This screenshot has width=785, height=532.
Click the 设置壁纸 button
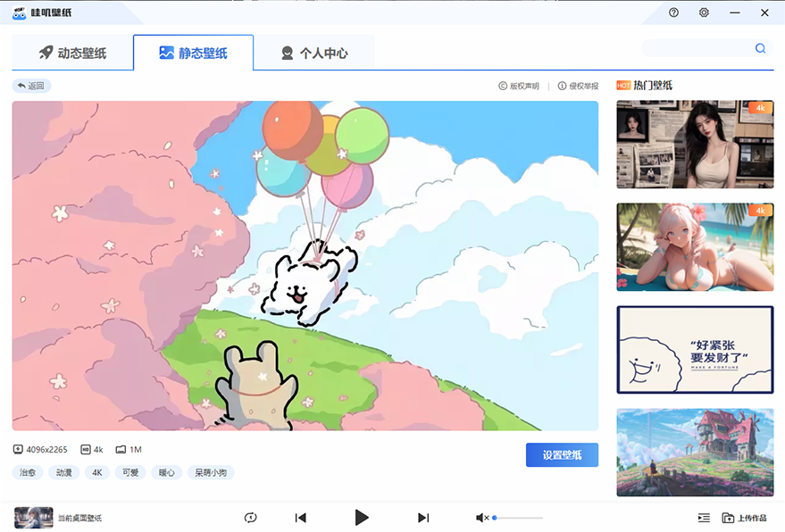562,455
